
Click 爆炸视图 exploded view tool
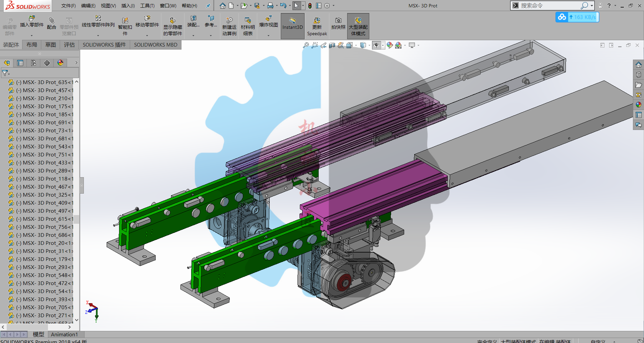click(268, 22)
